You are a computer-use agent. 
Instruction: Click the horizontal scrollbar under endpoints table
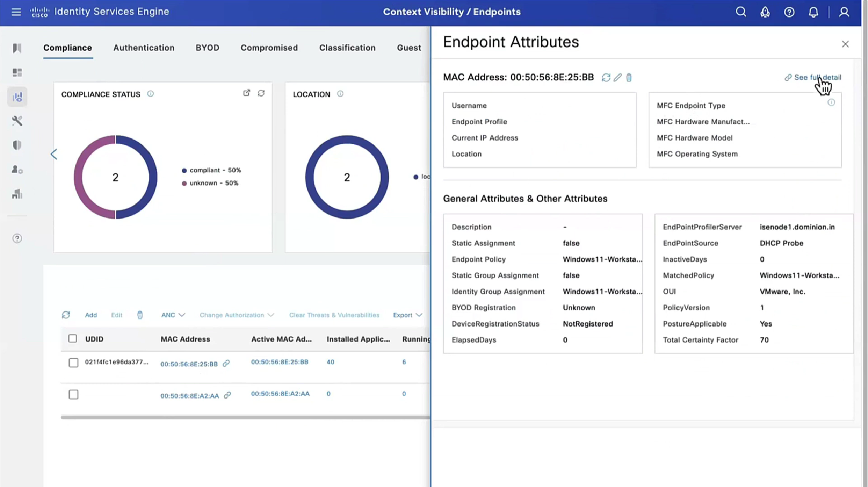245,417
